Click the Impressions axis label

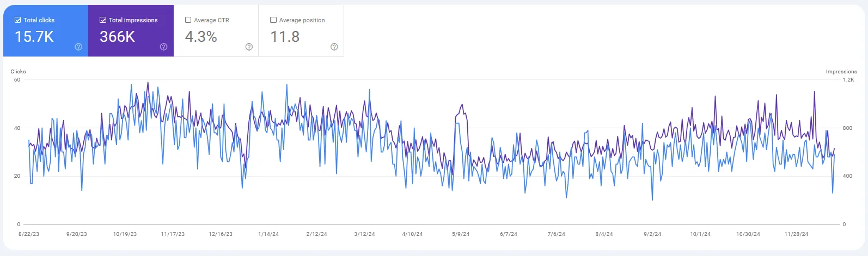(841, 71)
